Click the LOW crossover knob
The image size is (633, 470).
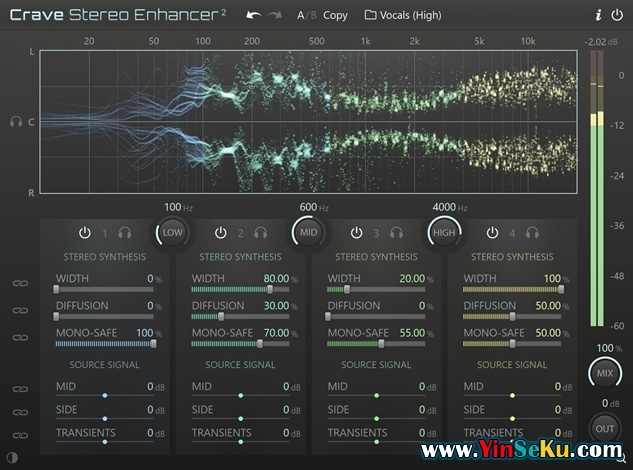point(173,232)
